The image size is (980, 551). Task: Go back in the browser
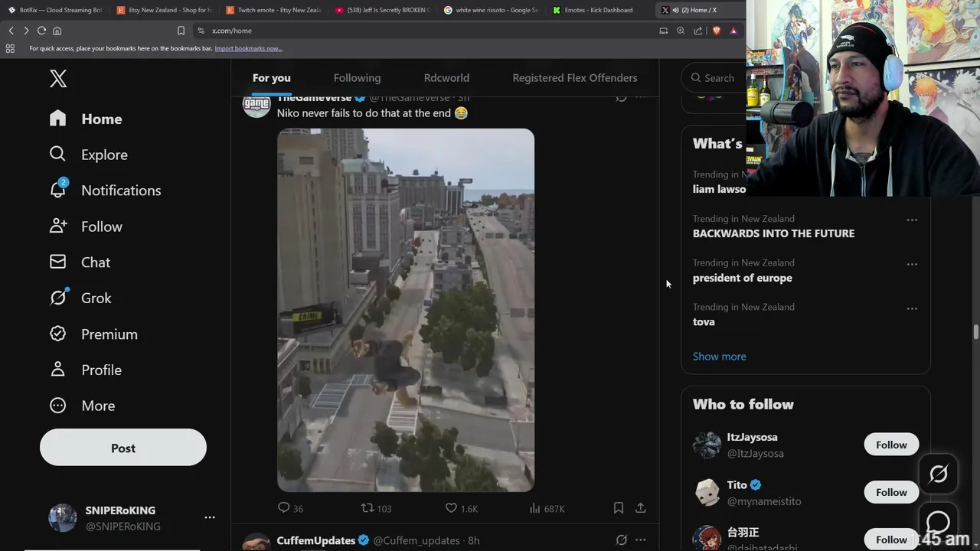(11, 31)
